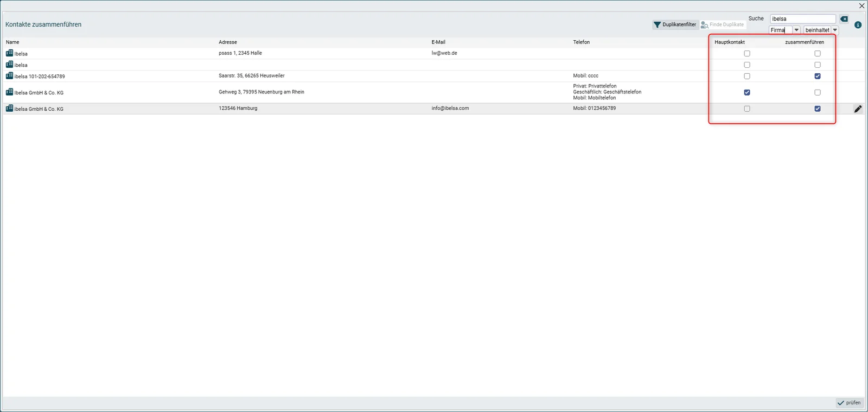Open the Firma search field dropdown
The image size is (868, 412).
(796, 30)
